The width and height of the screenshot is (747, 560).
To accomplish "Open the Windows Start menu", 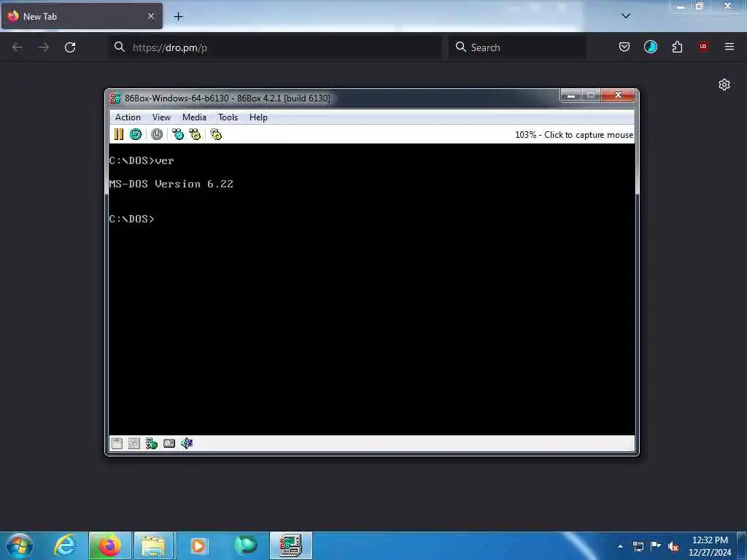I will click(20, 545).
